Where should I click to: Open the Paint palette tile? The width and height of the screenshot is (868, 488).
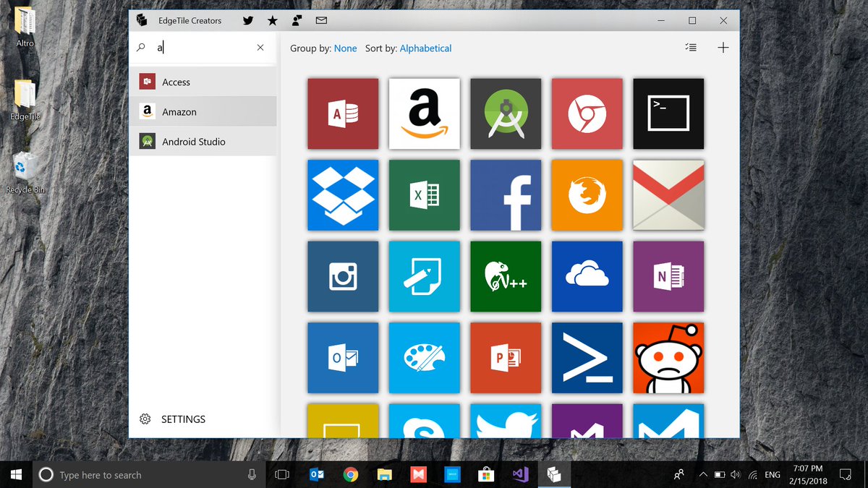(x=424, y=358)
